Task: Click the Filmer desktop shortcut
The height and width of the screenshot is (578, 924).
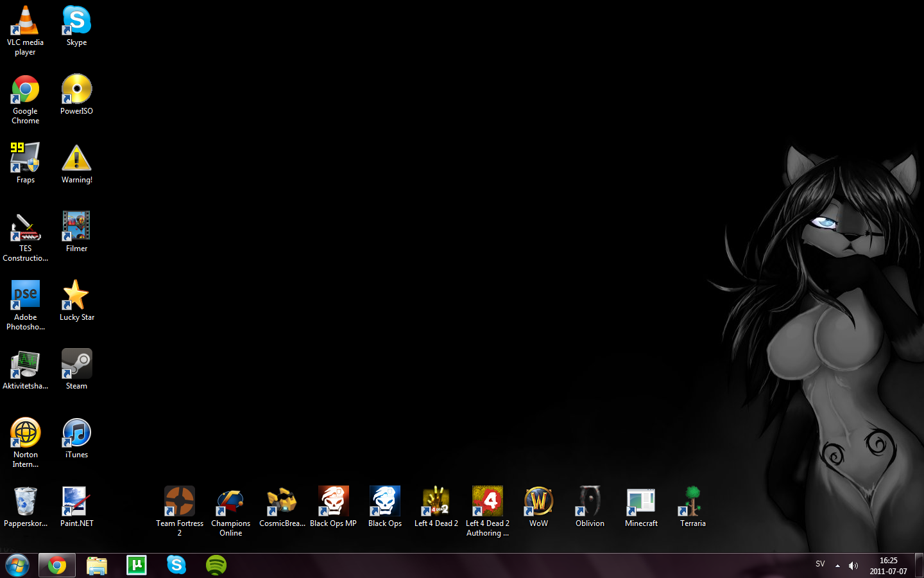Action: click(77, 232)
